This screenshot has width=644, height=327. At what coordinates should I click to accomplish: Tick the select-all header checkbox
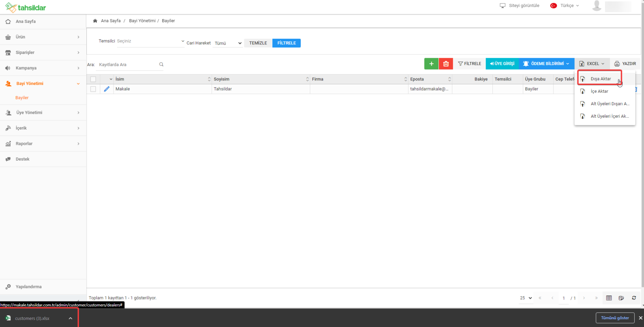(93, 79)
